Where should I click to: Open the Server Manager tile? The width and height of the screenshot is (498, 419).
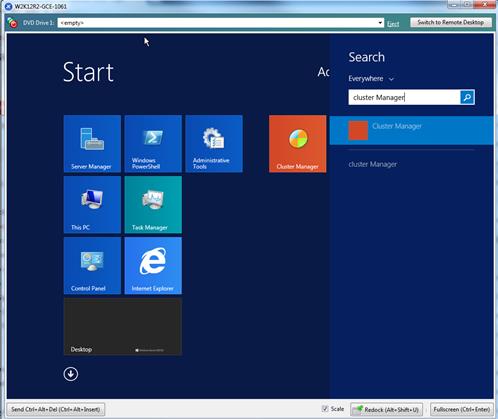coord(92,144)
